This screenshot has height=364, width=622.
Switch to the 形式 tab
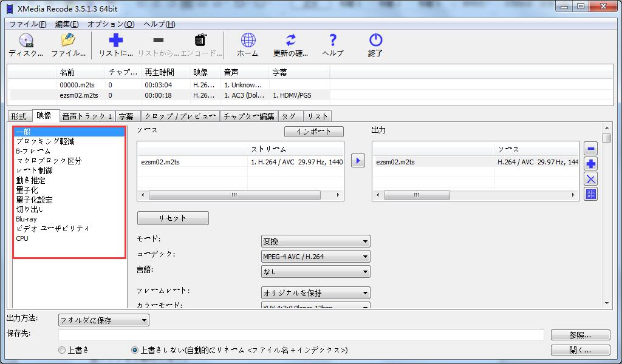(19, 116)
